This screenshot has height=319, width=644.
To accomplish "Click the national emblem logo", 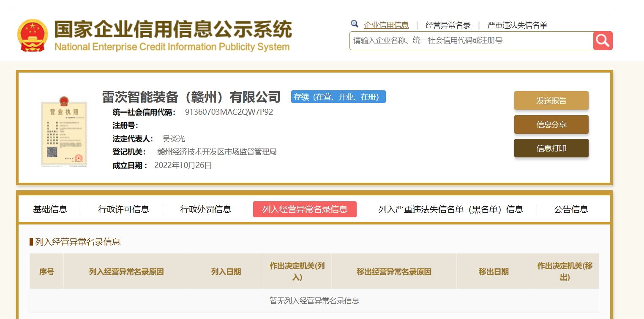I will tap(33, 35).
